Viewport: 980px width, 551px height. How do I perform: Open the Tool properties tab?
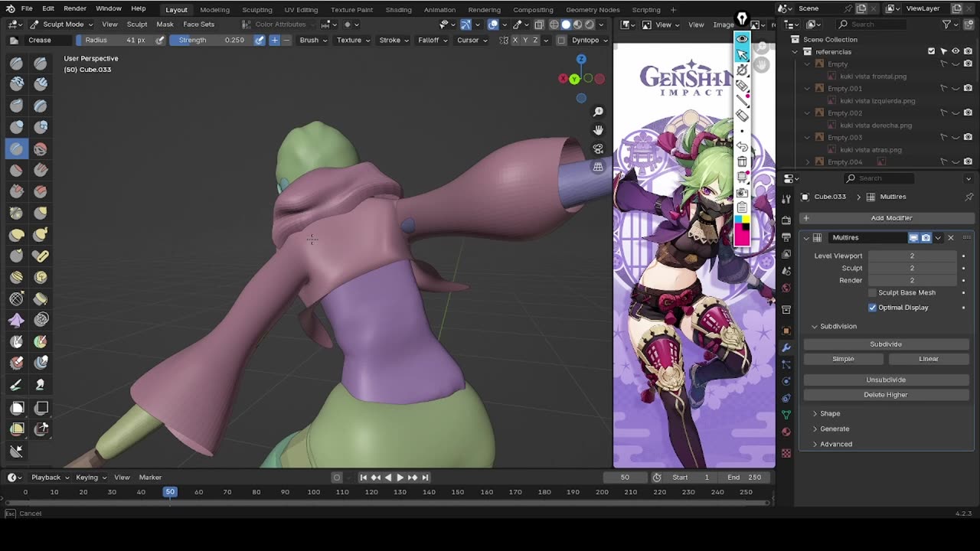(786, 199)
